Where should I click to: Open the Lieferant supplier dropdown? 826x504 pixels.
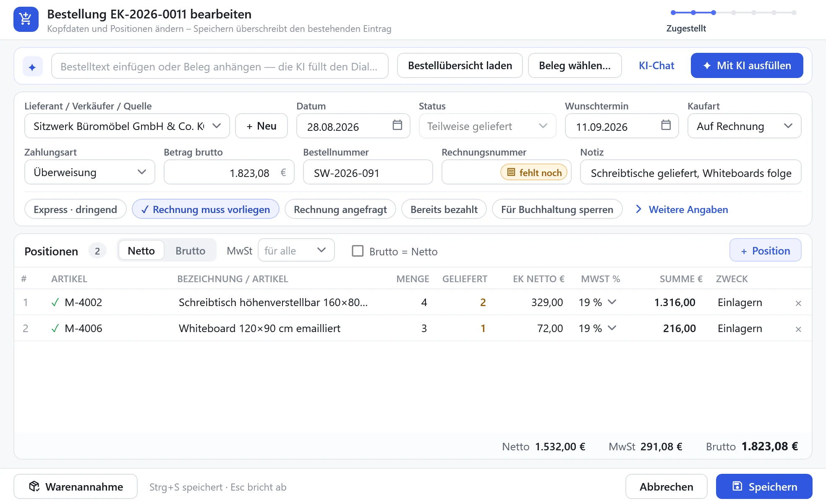tap(127, 126)
